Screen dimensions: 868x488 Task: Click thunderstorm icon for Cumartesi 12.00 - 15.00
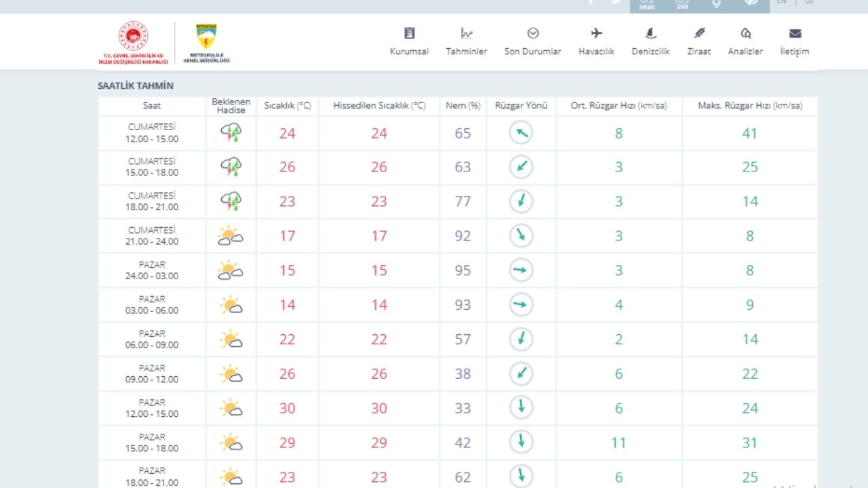coord(231,132)
